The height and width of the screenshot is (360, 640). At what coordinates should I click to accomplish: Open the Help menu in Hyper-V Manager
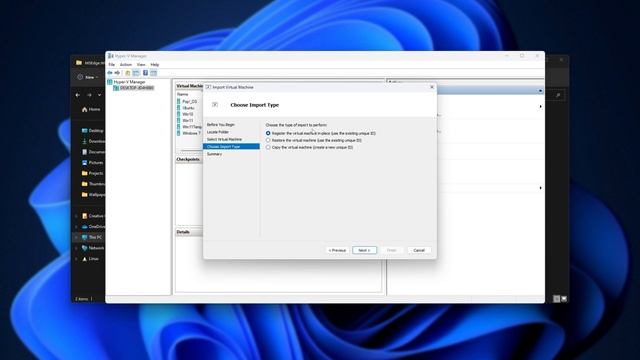point(155,64)
